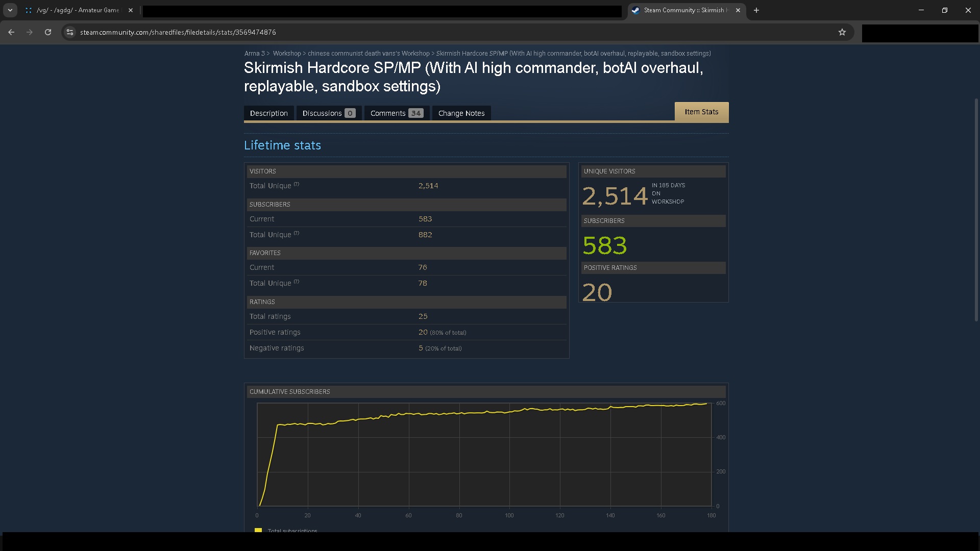This screenshot has width=980, height=551.
Task: Switch to the Discussions tab
Action: coord(328,113)
